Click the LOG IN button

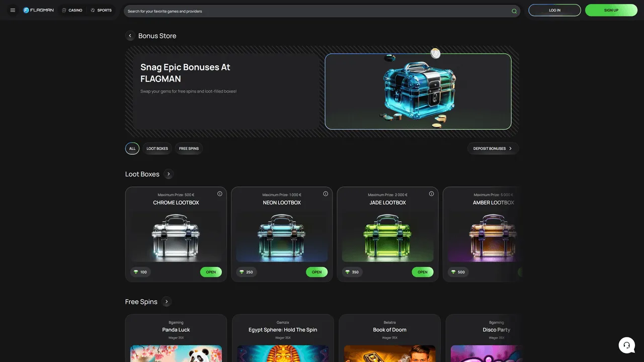(x=554, y=10)
